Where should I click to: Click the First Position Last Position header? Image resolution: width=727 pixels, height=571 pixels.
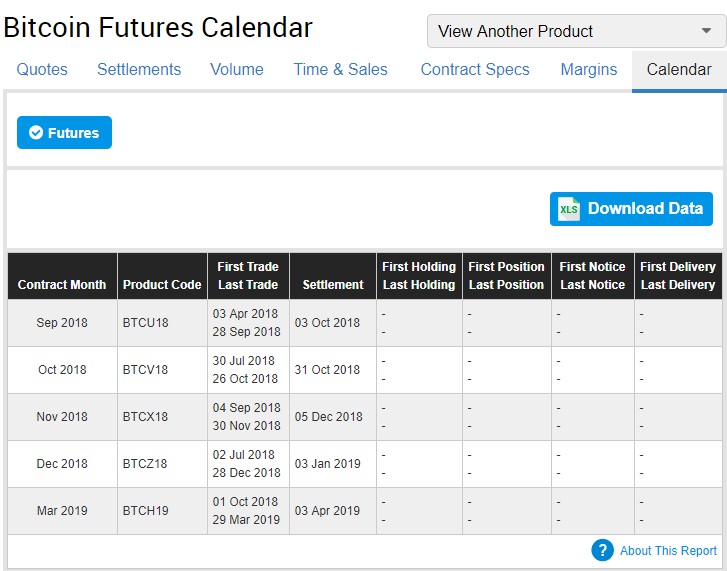pyautogui.click(x=506, y=276)
